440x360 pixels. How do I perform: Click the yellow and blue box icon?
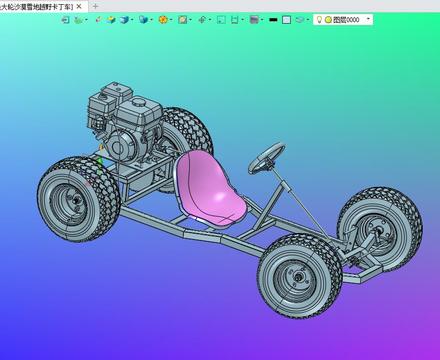point(111,20)
